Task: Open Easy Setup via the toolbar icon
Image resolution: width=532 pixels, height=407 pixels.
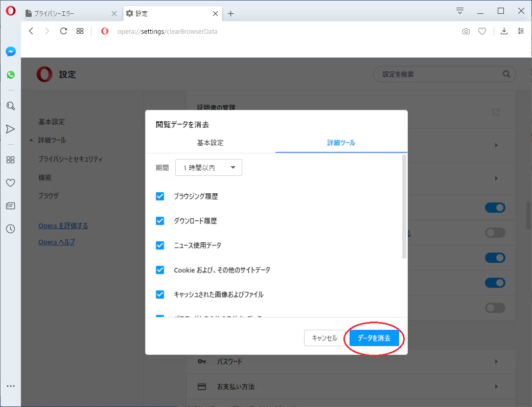Action: click(521, 31)
